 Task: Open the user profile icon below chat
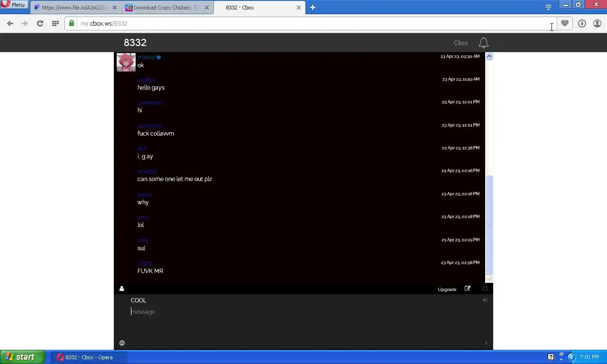pyautogui.click(x=122, y=289)
